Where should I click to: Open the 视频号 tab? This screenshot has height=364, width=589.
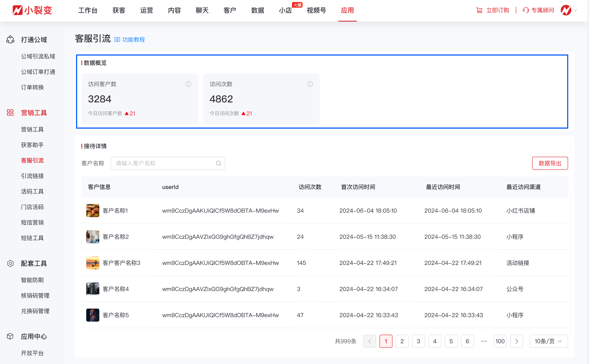[x=317, y=10]
